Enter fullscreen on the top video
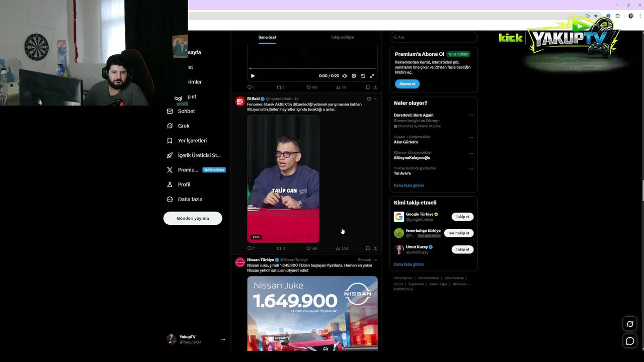Image resolution: width=644 pixels, height=362 pixels. point(372,76)
